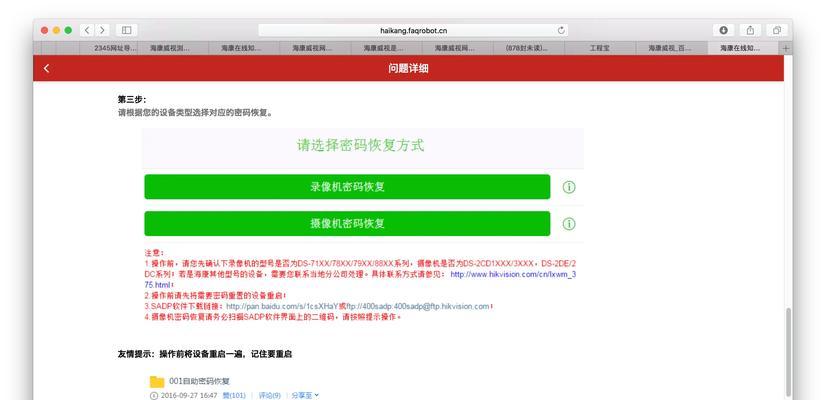Open comments via 评论(9)

click(x=269, y=395)
